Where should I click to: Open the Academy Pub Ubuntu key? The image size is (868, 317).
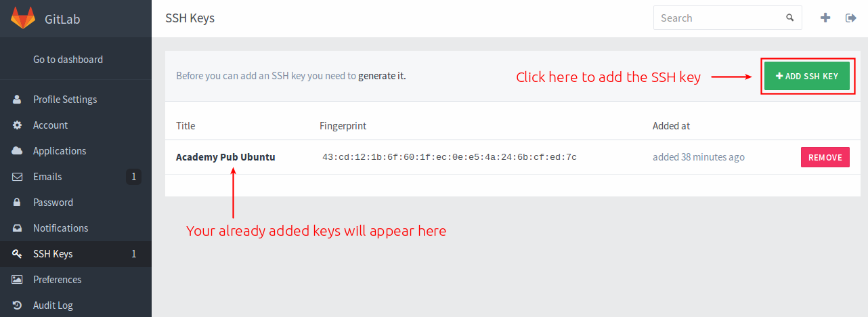coord(225,157)
